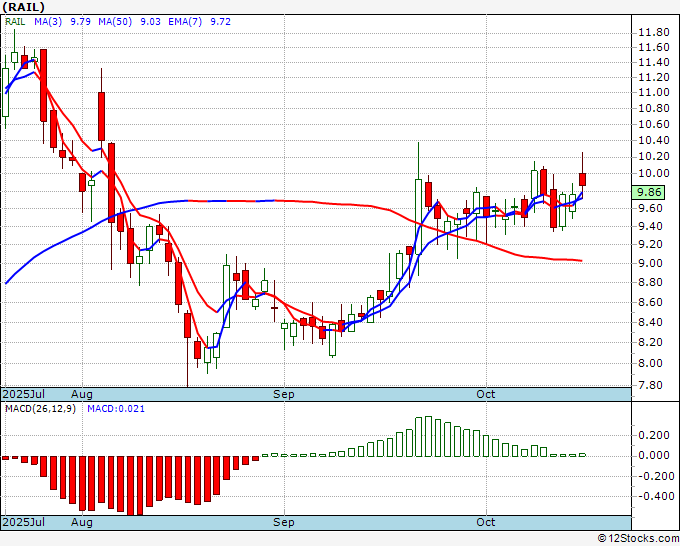Click the 10.00 price axis label
The image size is (680, 546).
click(x=654, y=173)
